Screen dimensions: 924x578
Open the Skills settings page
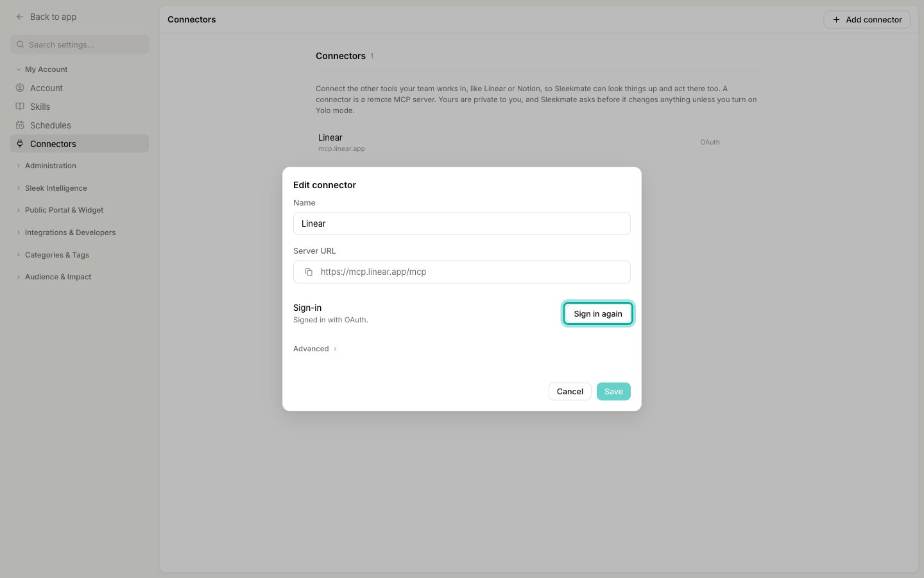pos(80,107)
